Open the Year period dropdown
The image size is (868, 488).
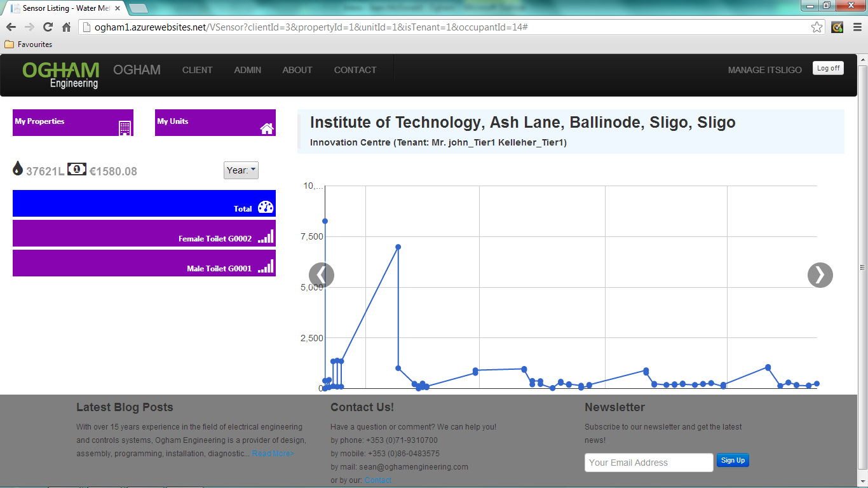pos(241,170)
